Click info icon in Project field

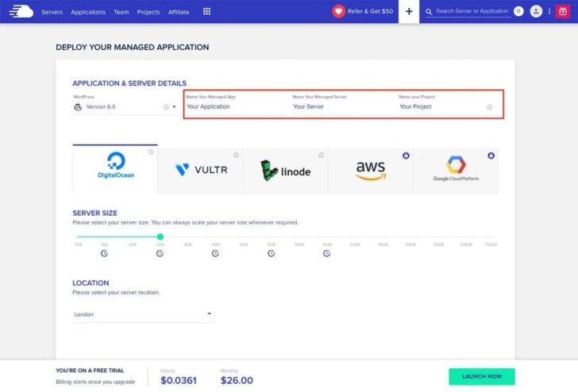point(489,107)
